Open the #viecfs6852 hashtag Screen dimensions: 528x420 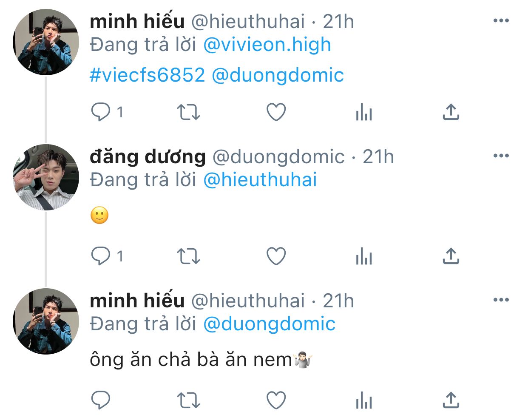coord(147,75)
